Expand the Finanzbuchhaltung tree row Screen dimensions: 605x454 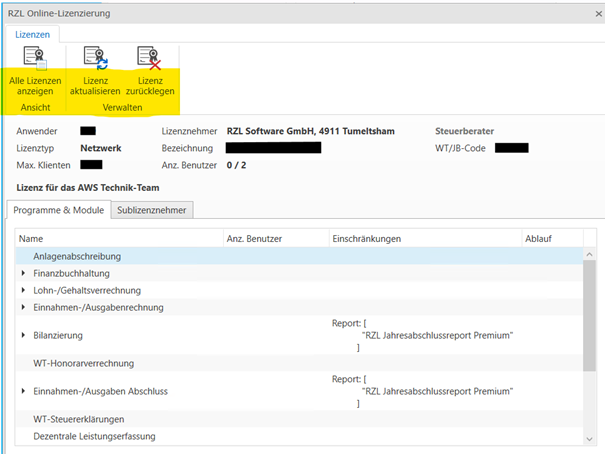(23, 273)
